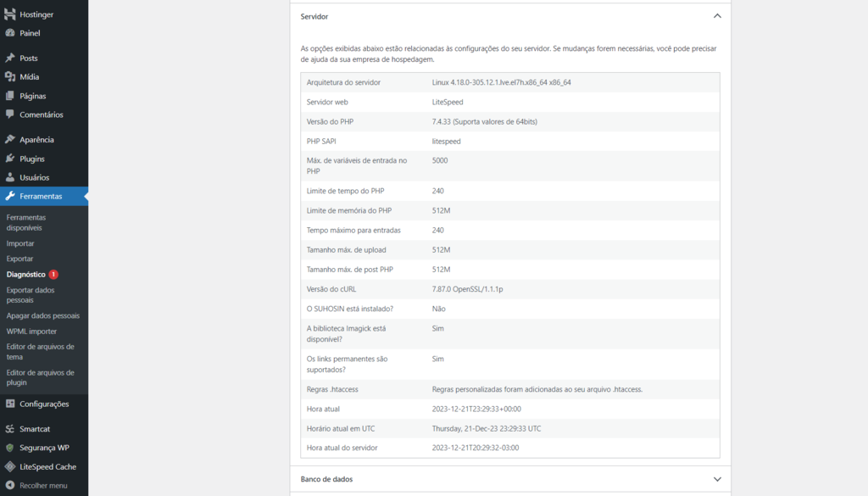Viewport: 868px width, 496px height.
Task: Select the Configurações settings icon
Action: coord(10,404)
